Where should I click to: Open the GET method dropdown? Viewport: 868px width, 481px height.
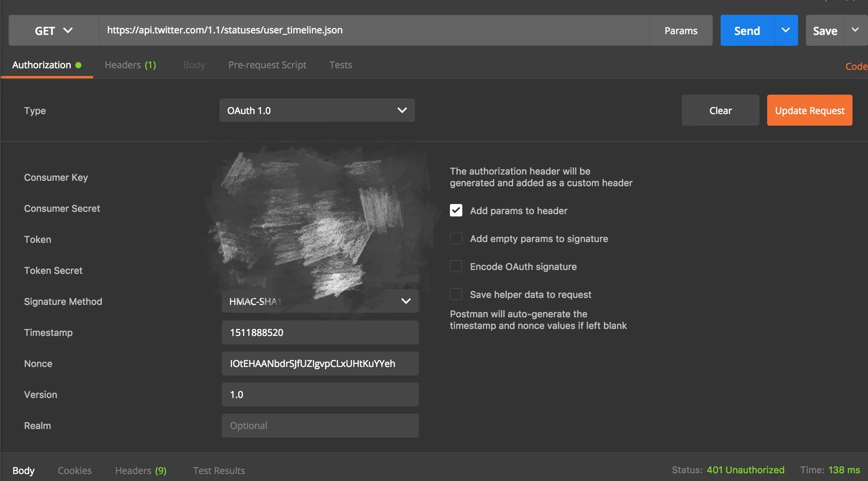click(54, 31)
